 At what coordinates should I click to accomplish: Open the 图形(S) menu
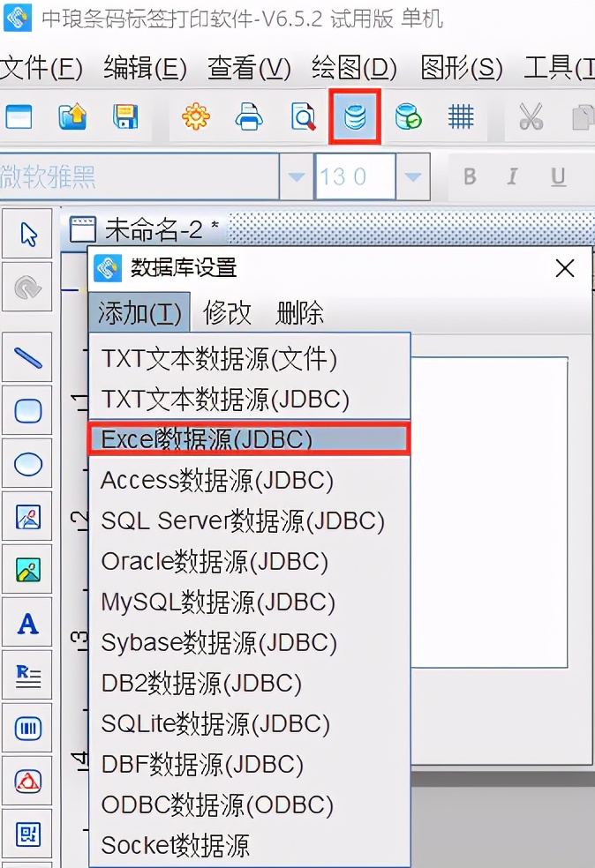462,69
